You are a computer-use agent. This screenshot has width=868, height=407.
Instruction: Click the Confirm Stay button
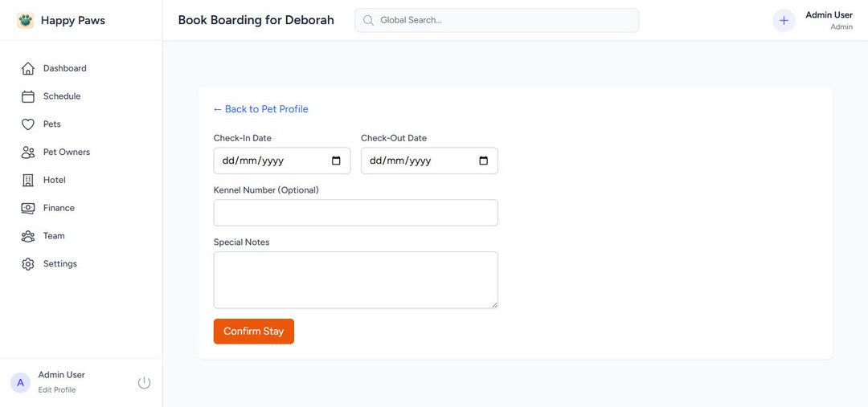[x=253, y=332]
